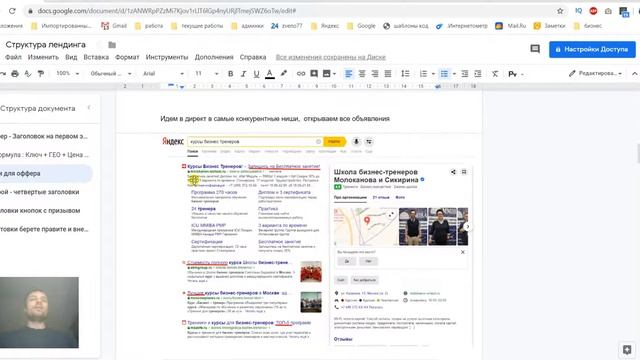Click the Yandex search screenshot image

tap(317, 241)
